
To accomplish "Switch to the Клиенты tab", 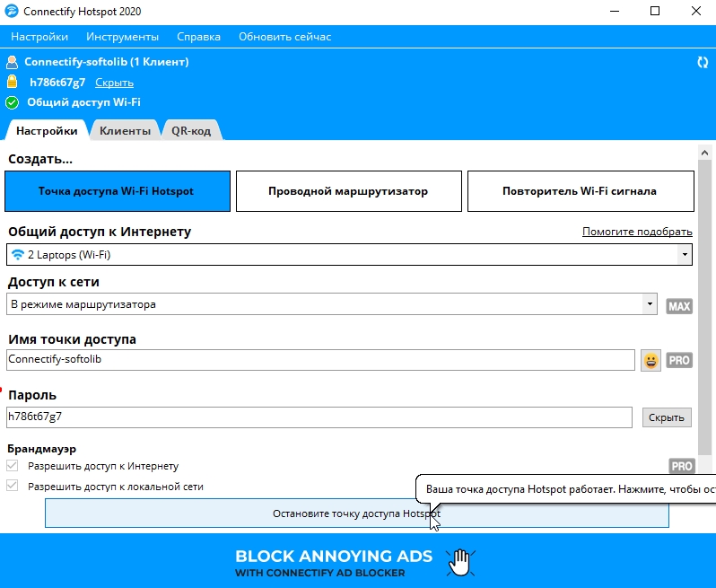I will [125, 131].
